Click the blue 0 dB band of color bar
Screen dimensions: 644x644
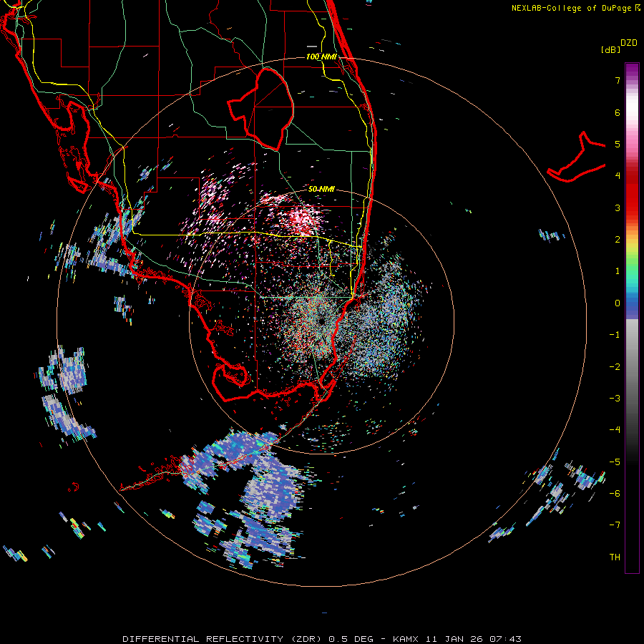(x=632, y=305)
